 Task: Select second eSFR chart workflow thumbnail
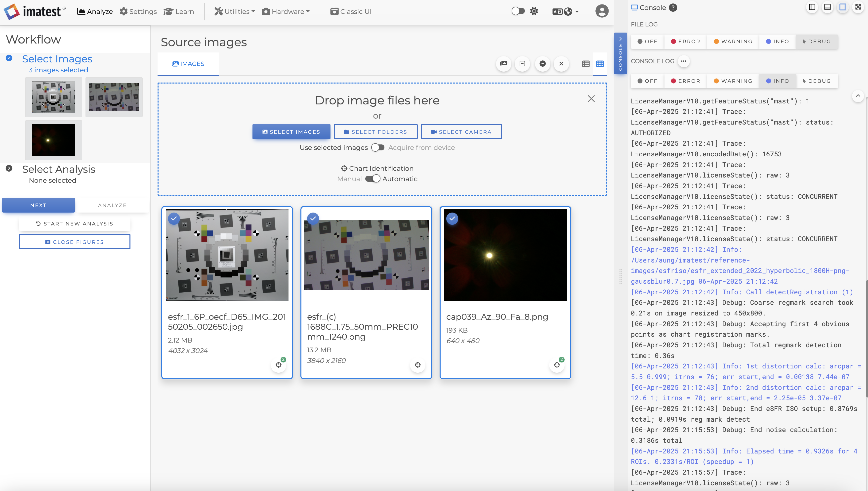coord(114,97)
